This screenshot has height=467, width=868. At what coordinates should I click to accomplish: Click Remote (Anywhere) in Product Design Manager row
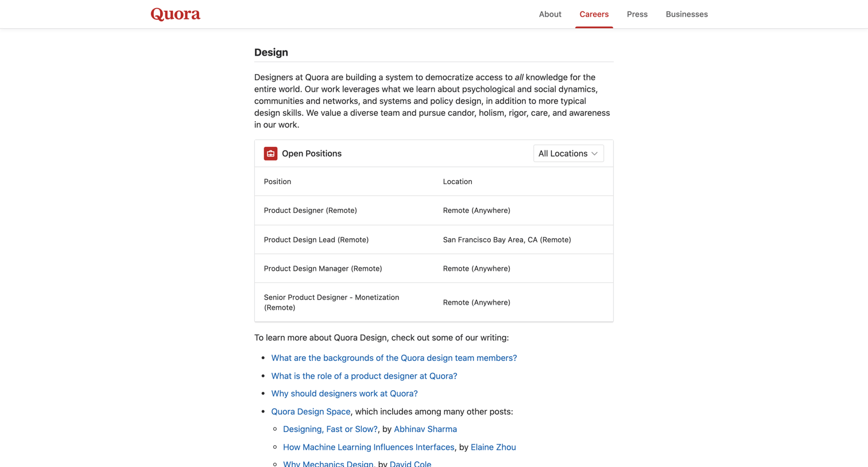click(x=476, y=268)
